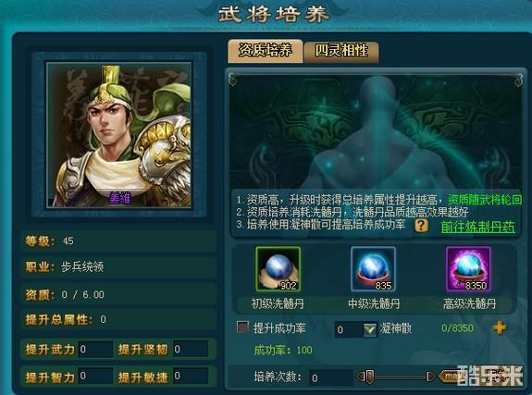Select the 初级洗髓丹 pill icon
This screenshot has height=395, width=532.
pyautogui.click(x=278, y=269)
